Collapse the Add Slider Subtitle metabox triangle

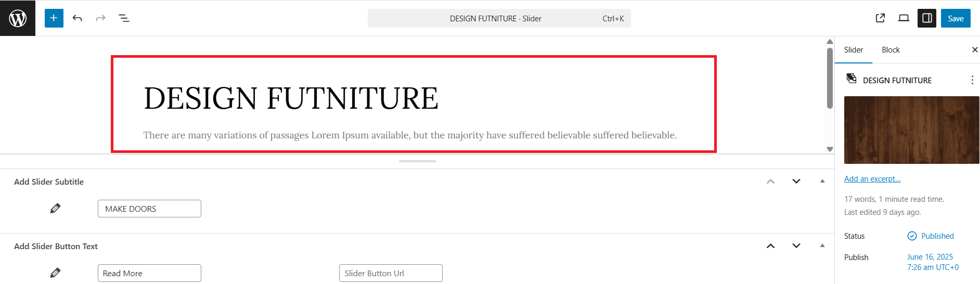822,182
